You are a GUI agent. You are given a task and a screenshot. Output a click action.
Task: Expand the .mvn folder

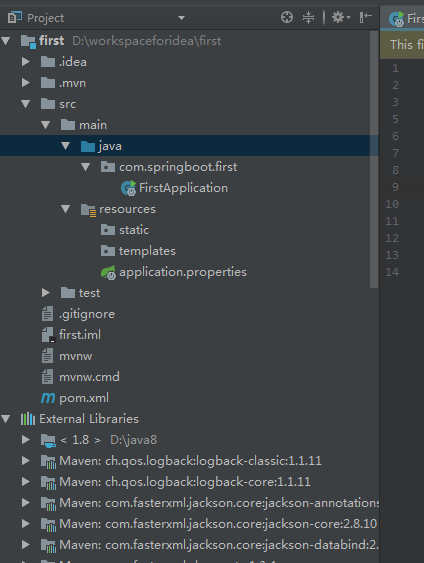pyautogui.click(x=25, y=83)
